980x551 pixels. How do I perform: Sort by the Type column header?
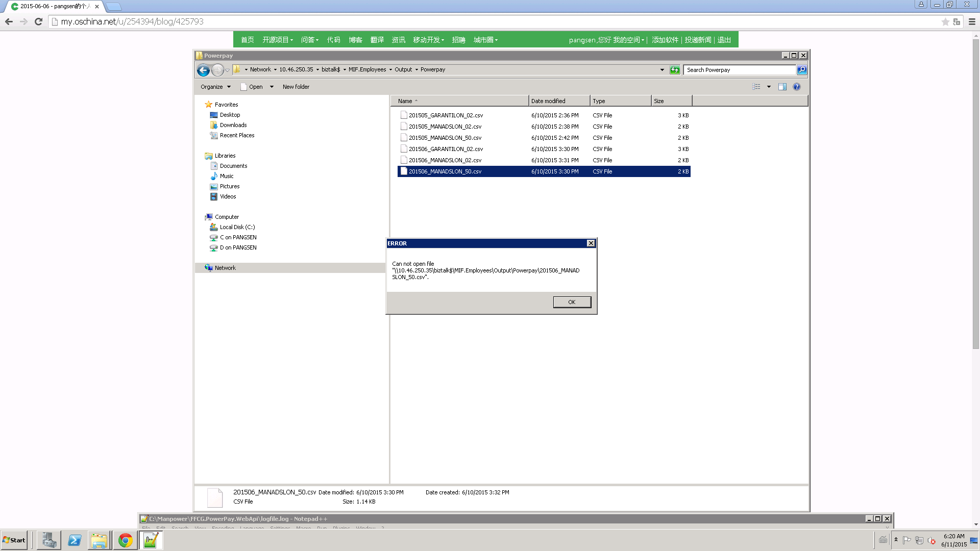tap(621, 101)
